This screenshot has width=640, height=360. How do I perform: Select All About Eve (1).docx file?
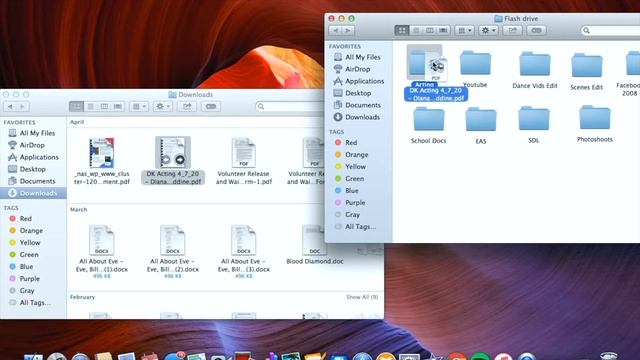102,240
